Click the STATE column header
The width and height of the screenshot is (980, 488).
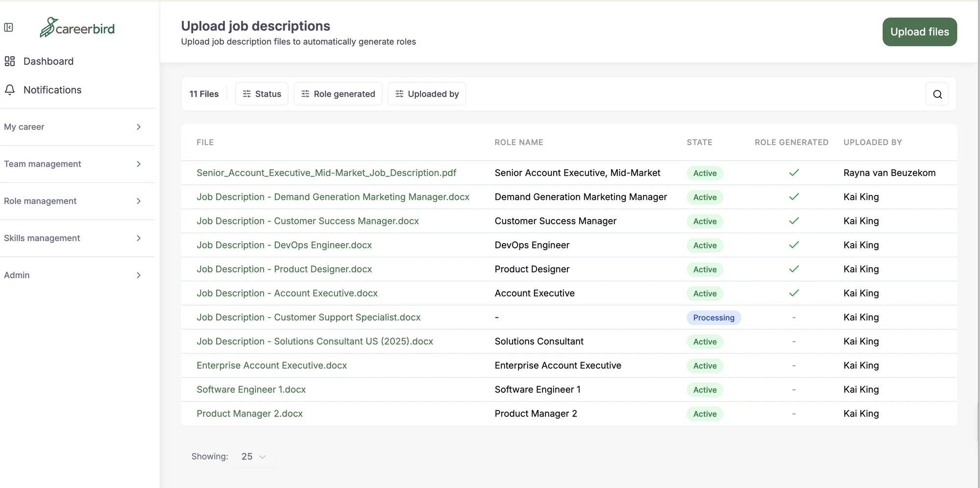pos(699,143)
